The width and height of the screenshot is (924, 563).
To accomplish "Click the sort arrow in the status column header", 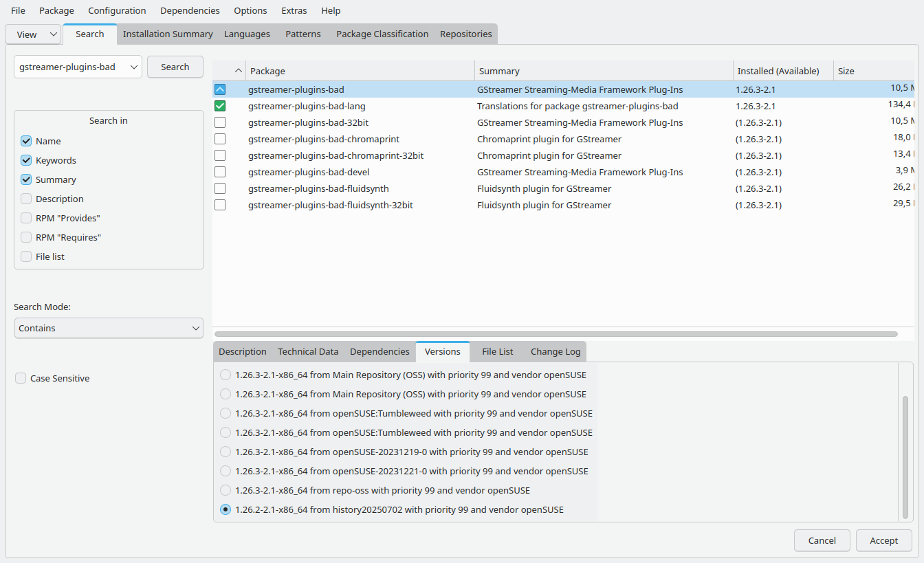I will (x=239, y=71).
